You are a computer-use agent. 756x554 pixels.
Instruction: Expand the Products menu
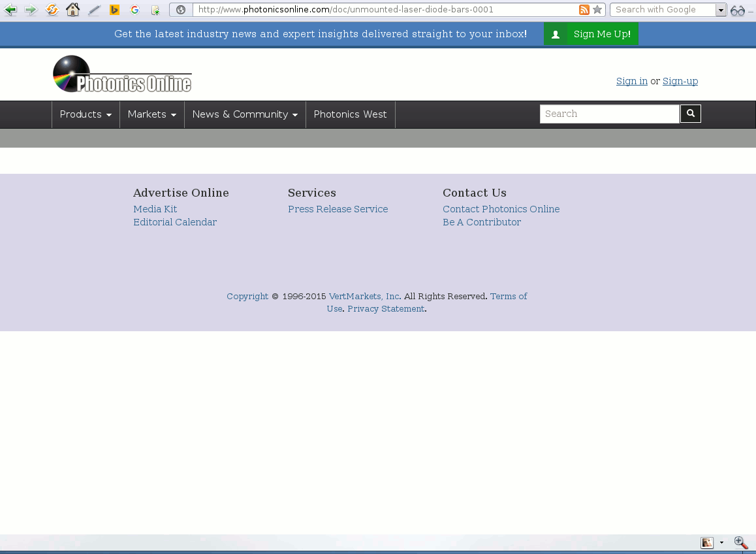click(86, 114)
